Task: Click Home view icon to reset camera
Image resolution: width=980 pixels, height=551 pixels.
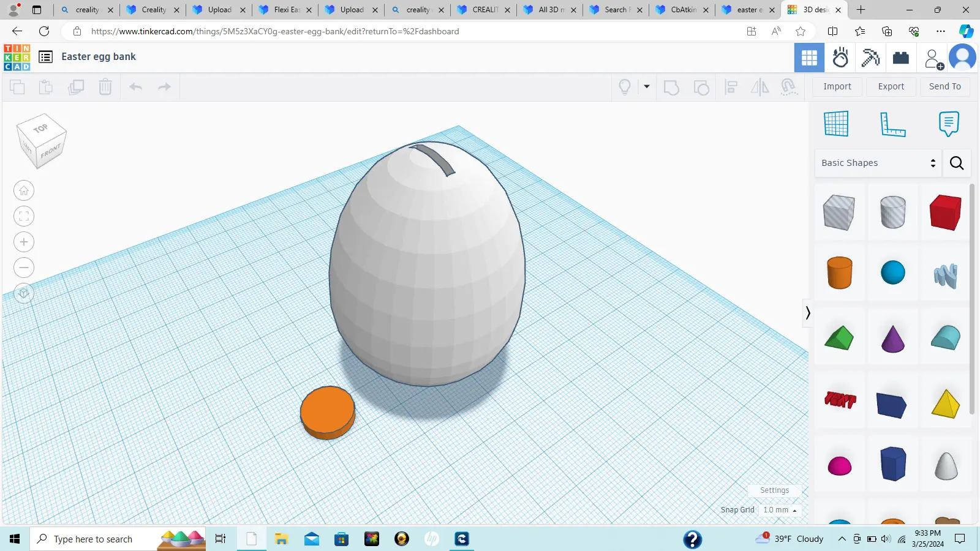Action: coord(24,190)
